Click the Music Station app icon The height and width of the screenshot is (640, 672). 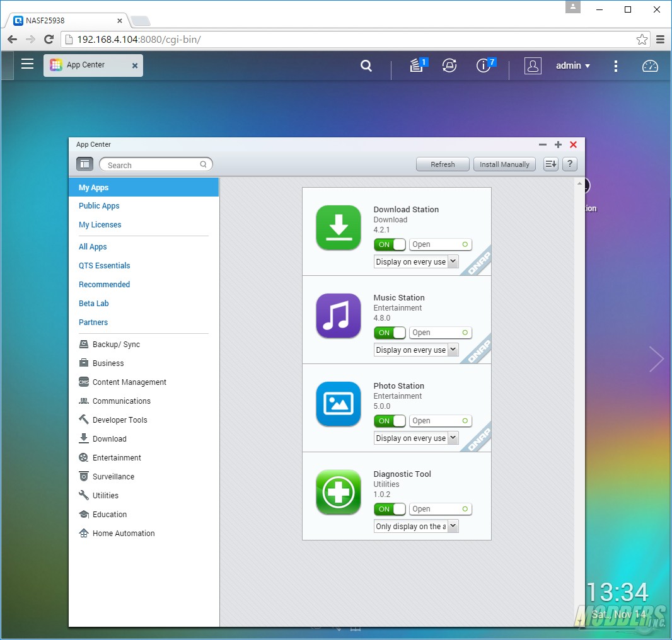pyautogui.click(x=339, y=316)
